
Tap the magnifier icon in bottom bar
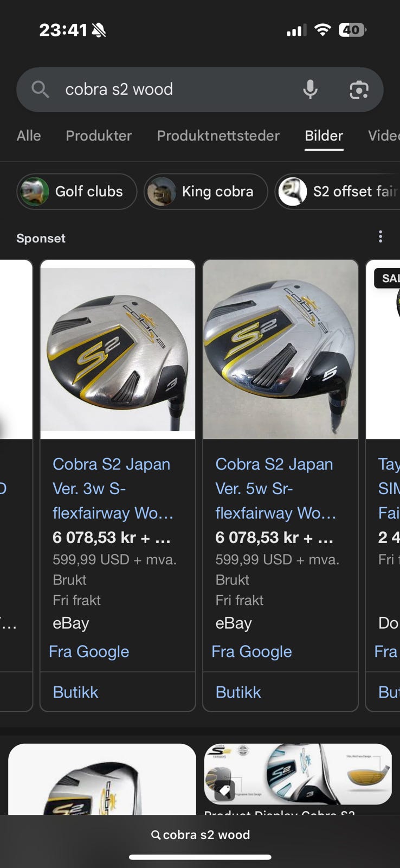(x=156, y=835)
